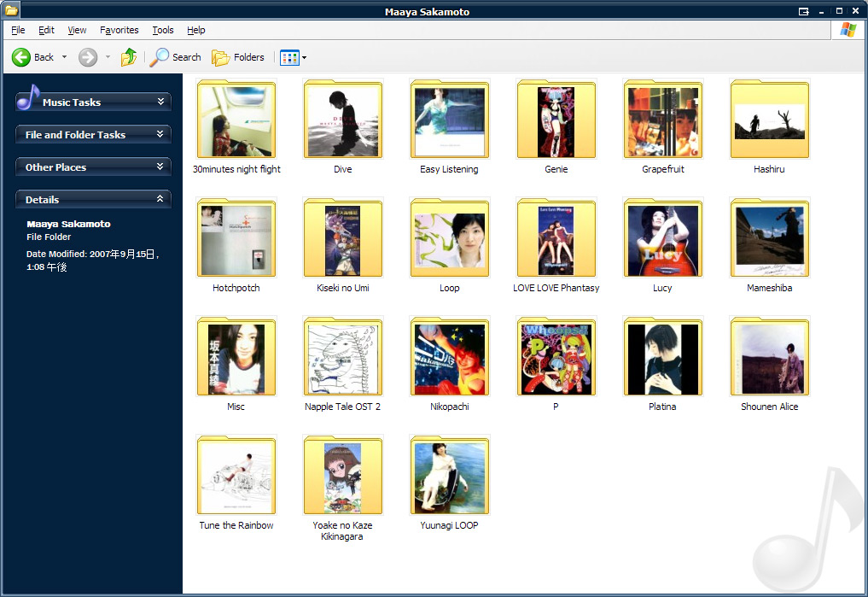Open the Favorites menu
This screenshot has height=597, width=868.
click(119, 30)
